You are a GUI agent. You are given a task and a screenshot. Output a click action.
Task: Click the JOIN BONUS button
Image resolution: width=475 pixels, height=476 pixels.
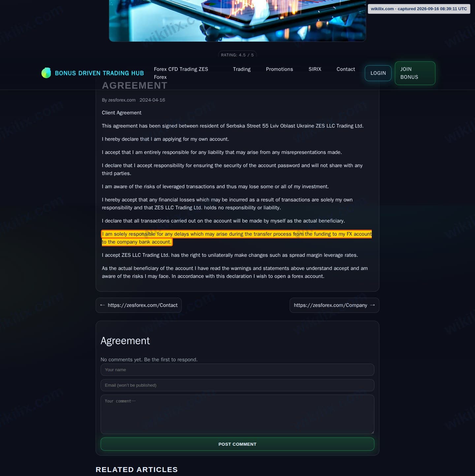coord(415,73)
